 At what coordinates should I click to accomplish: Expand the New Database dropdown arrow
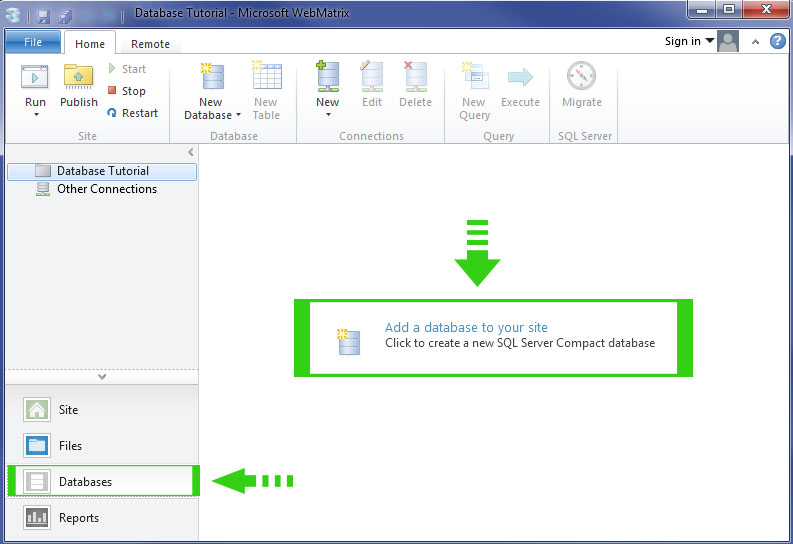pos(238,115)
